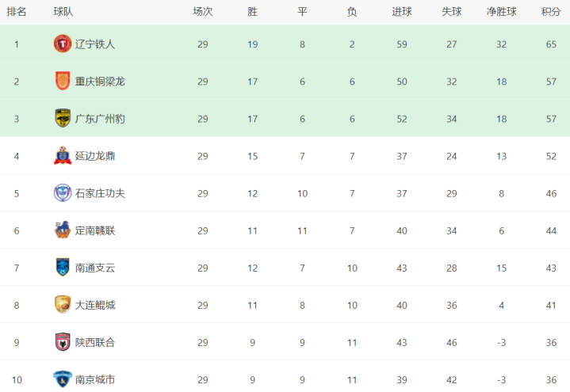This screenshot has width=570, height=392.
Task: Click the 大连鲲城 team logo
Action: pos(63,305)
